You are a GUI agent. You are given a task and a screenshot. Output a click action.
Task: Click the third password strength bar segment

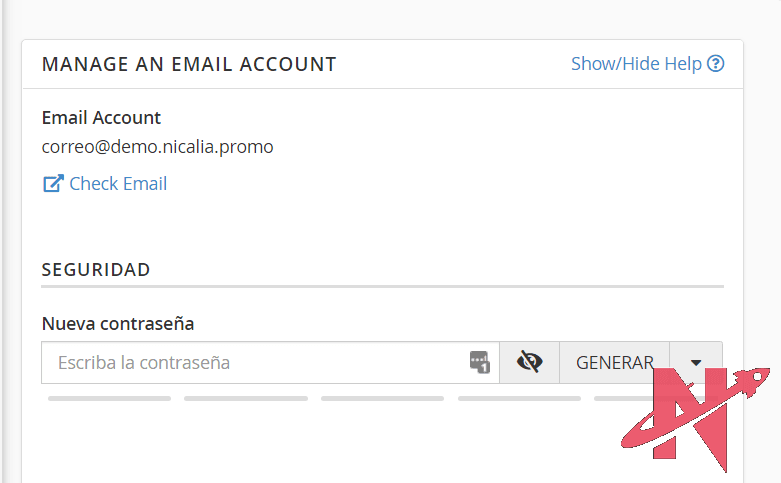382,398
